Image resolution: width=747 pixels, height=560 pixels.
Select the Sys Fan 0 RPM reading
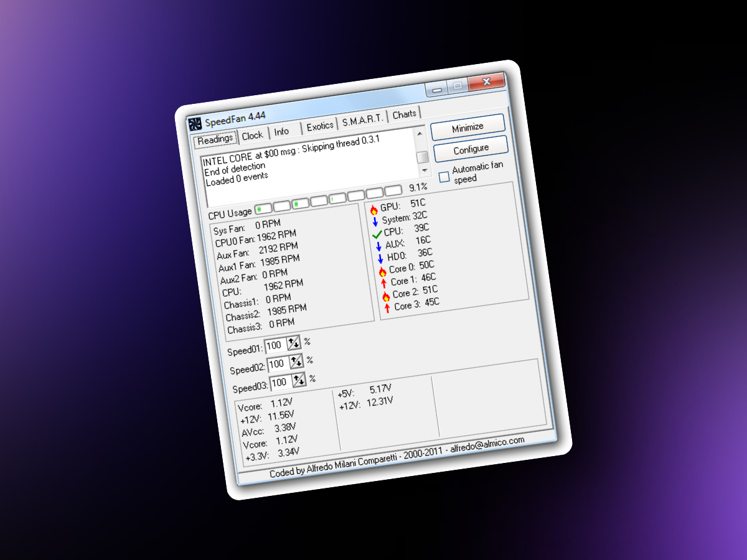(247, 226)
